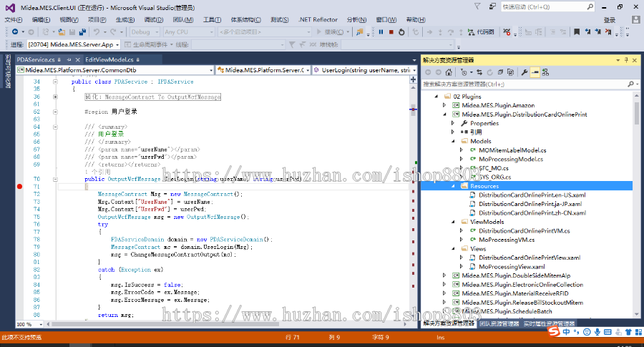Toggle the Preview Selected Items button in Solution Explorer
Viewport: 644px width, 347px height.
pos(535,72)
